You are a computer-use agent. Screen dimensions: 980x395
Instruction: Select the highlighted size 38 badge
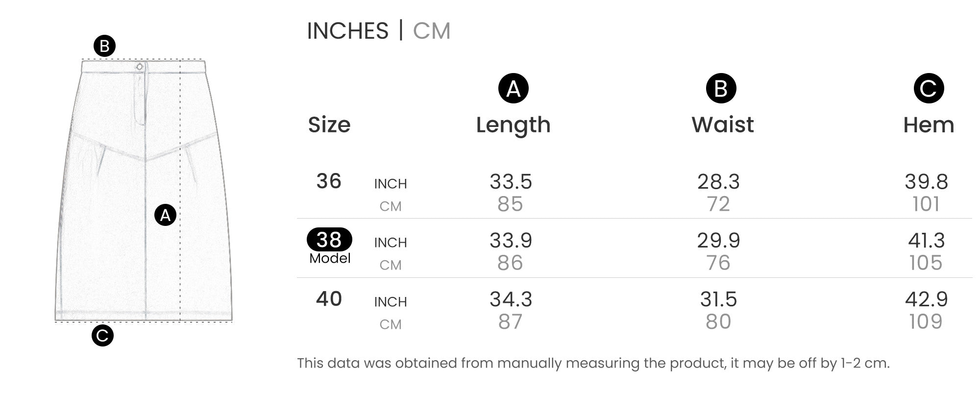(329, 240)
